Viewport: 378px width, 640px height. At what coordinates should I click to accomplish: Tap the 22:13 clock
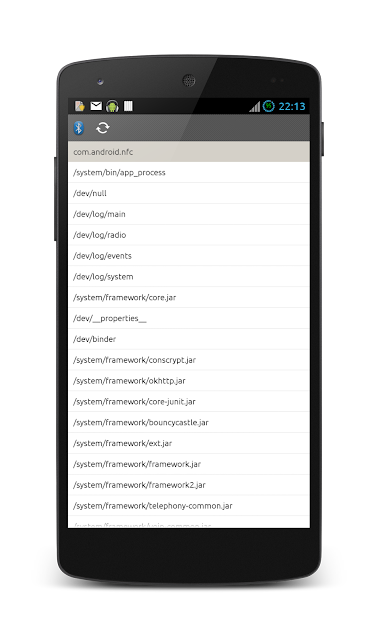[x=291, y=107]
